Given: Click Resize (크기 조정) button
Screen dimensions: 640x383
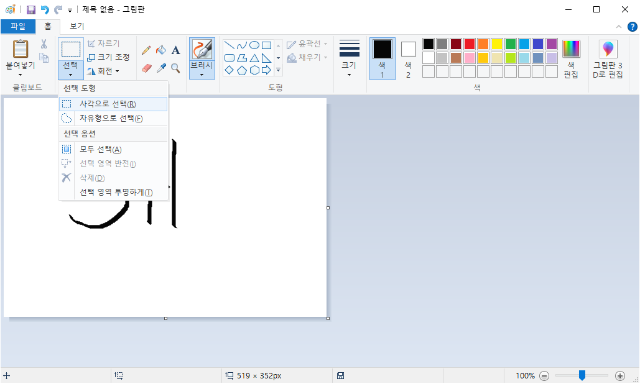Looking at the screenshot, I should pos(109,57).
